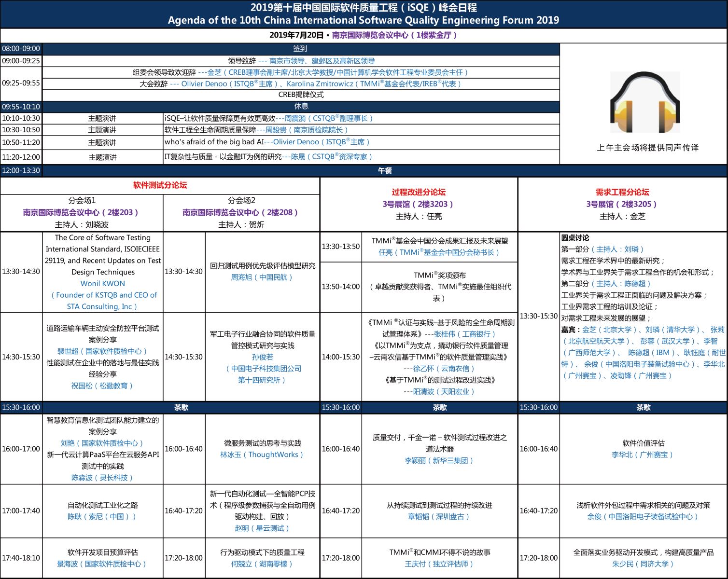This screenshot has height=579, width=728.
Task: Select speaker name "孙俊若"
Action: [x=263, y=357]
